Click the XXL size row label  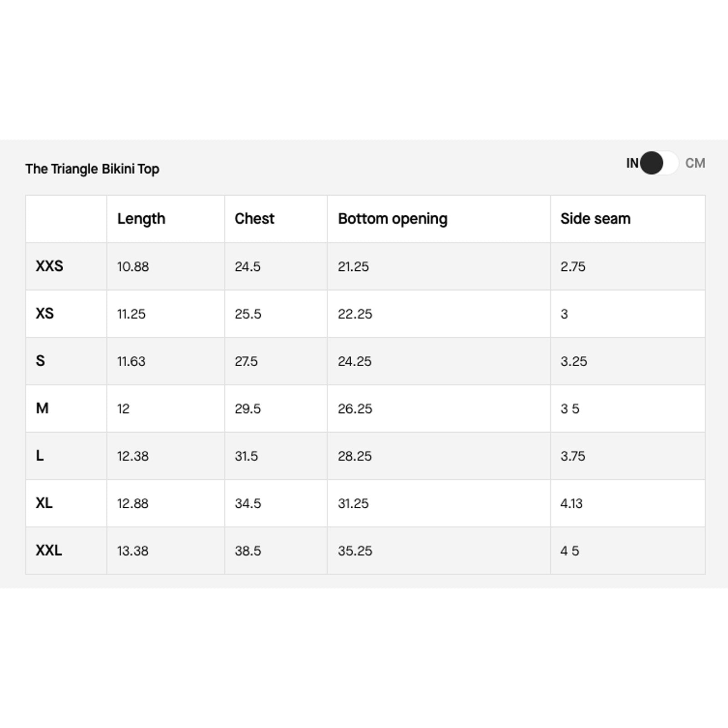coord(49,550)
